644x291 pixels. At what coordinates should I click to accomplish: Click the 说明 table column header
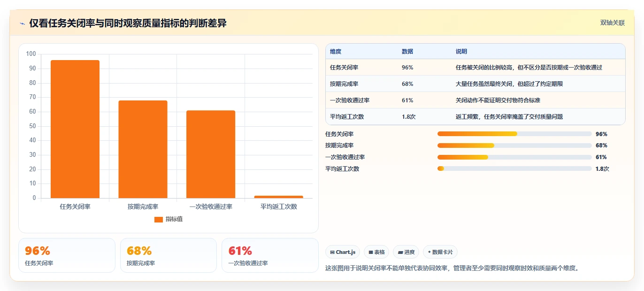[x=461, y=52]
